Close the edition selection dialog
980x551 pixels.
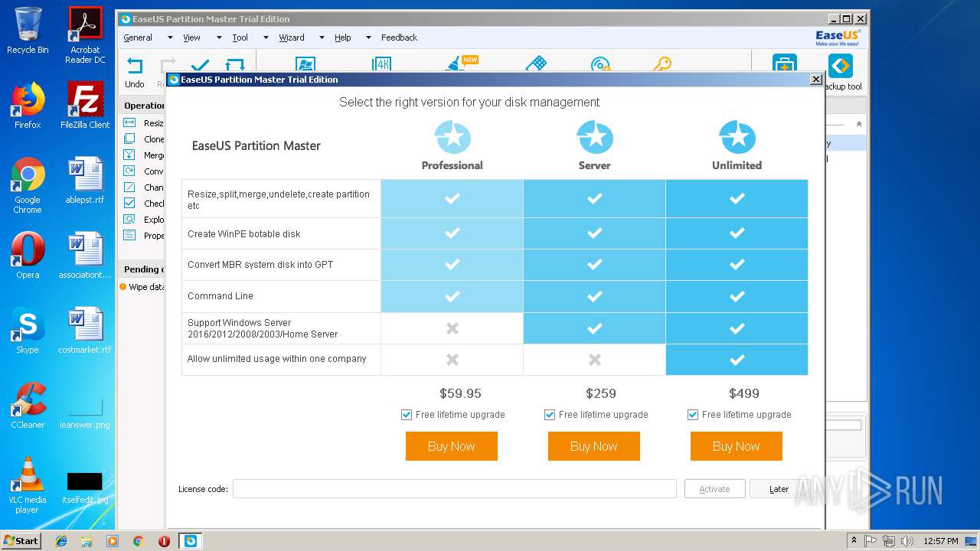click(816, 80)
